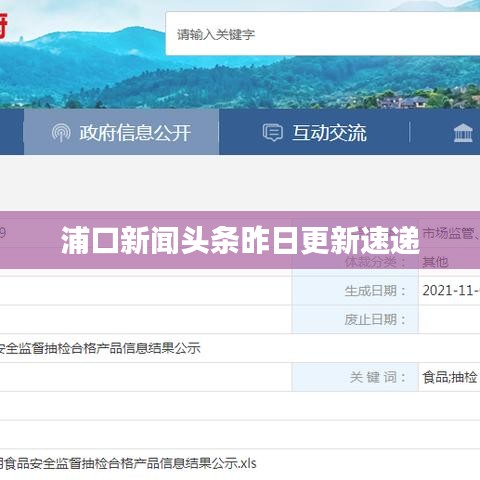Open the 抽检合格产品信息结果公示.xls attachment
This screenshot has height=480, width=480.
coord(128,463)
